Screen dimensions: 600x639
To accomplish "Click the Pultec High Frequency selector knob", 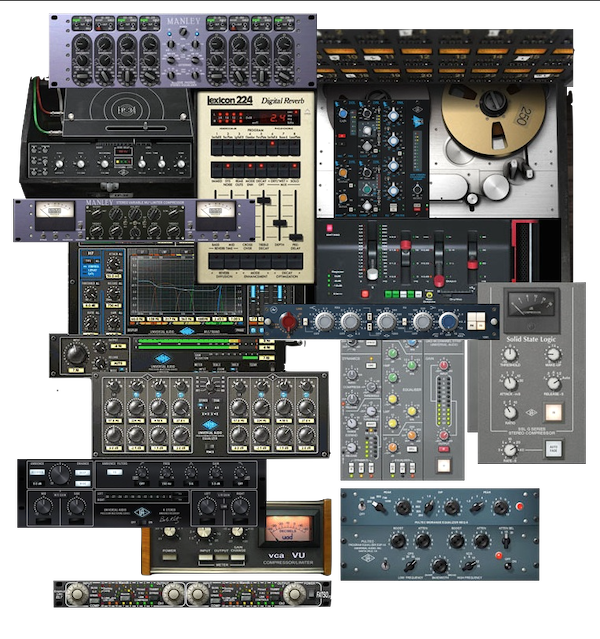I will pos(469,566).
